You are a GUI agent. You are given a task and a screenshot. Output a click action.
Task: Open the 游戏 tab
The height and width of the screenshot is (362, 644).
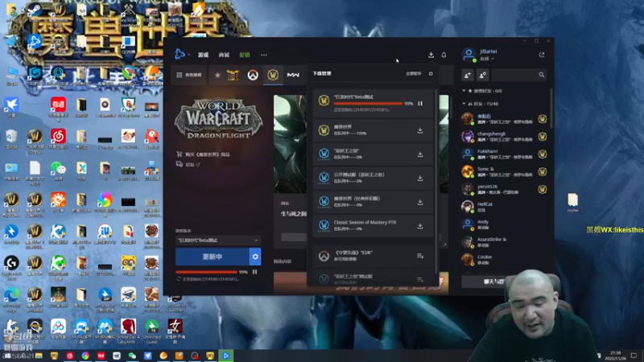pyautogui.click(x=203, y=55)
